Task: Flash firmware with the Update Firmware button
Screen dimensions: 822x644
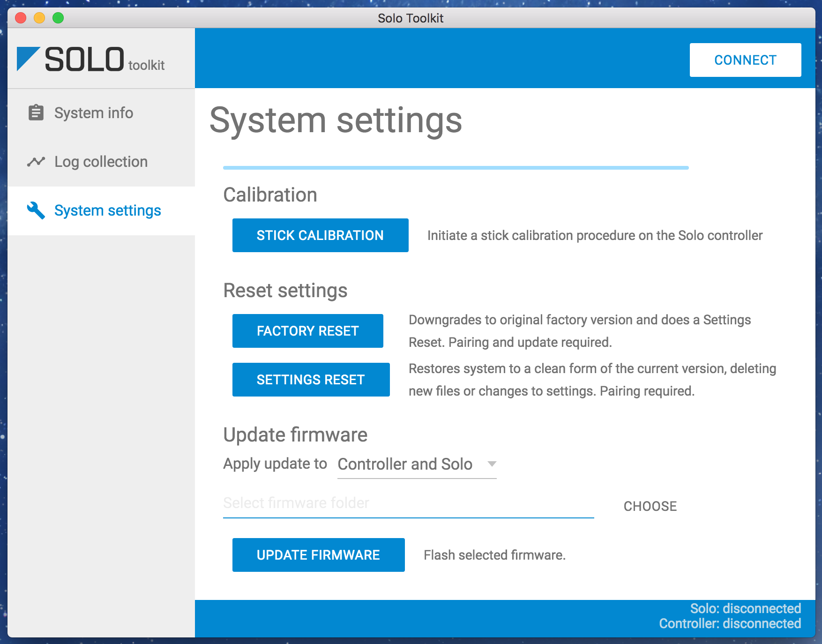Action: (318, 555)
